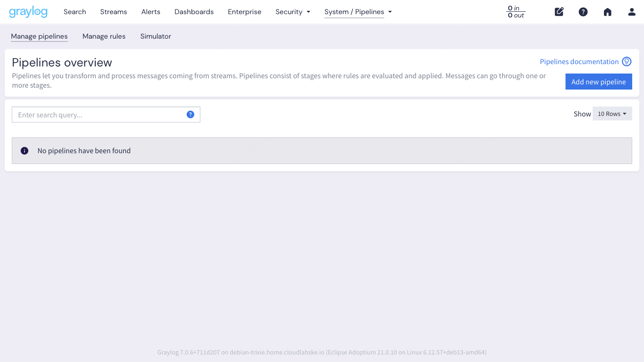Image resolution: width=644 pixels, height=362 pixels.
Task: Click the icon beside Pipelines documentation
Action: coord(627,61)
